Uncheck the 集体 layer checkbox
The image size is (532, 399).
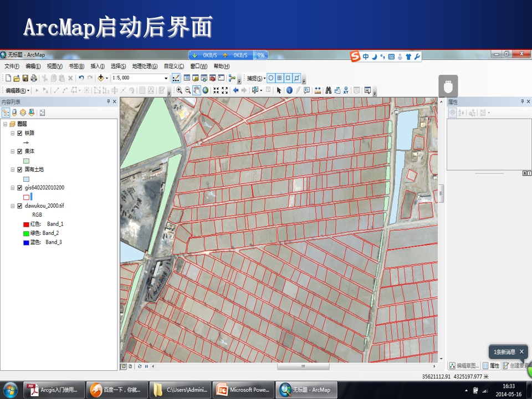20,151
